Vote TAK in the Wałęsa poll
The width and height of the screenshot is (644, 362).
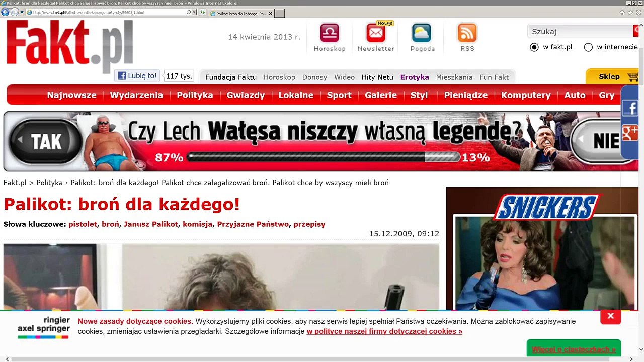(46, 141)
